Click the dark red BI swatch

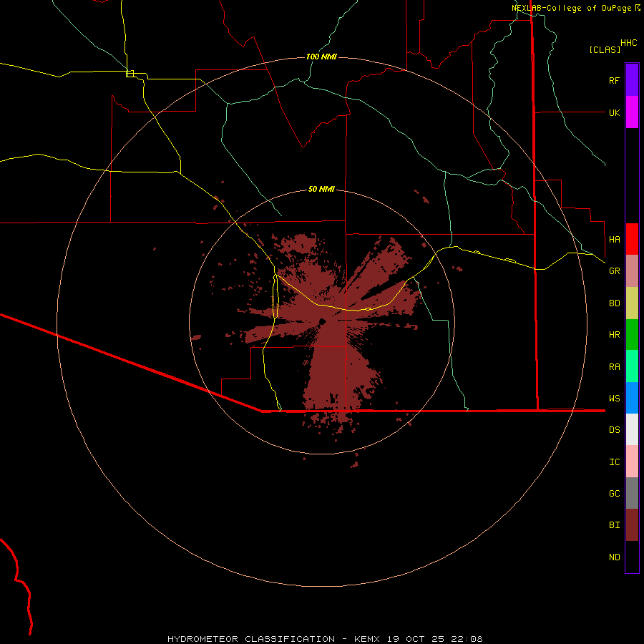coord(632,525)
